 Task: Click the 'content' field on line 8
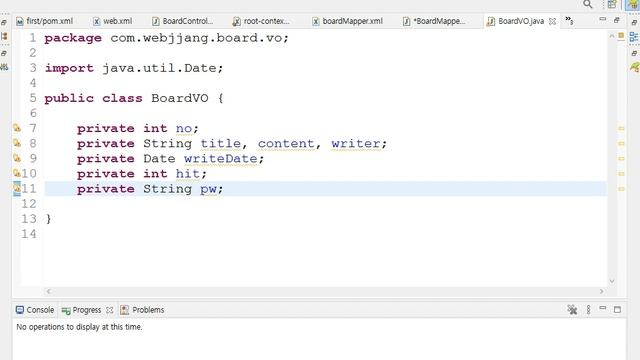[286, 144]
